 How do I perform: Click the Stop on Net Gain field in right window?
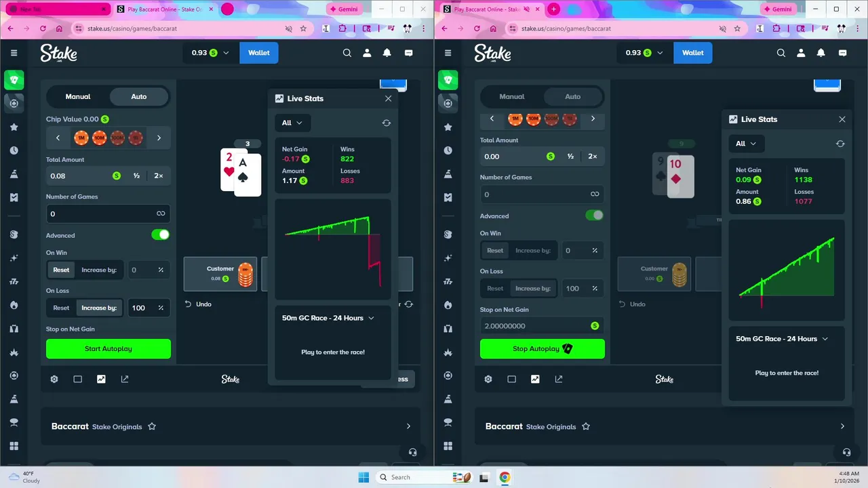542,326
